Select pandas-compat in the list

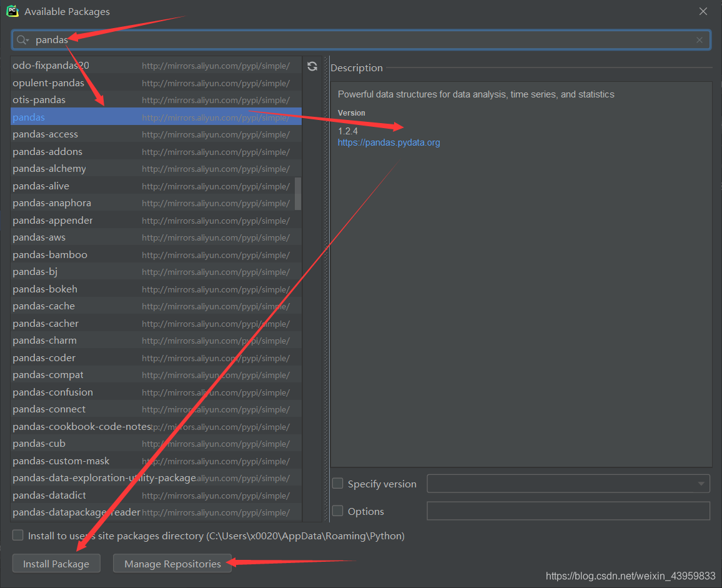156,375
